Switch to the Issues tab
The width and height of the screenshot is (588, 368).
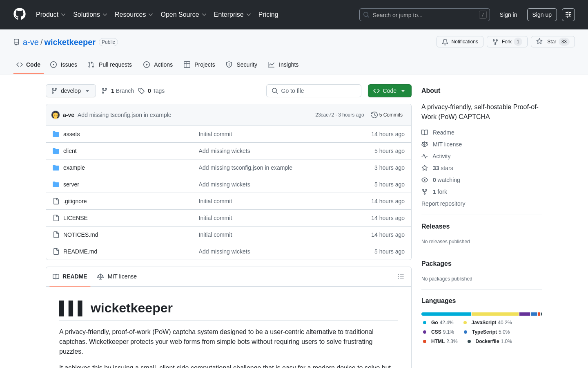(x=64, y=65)
